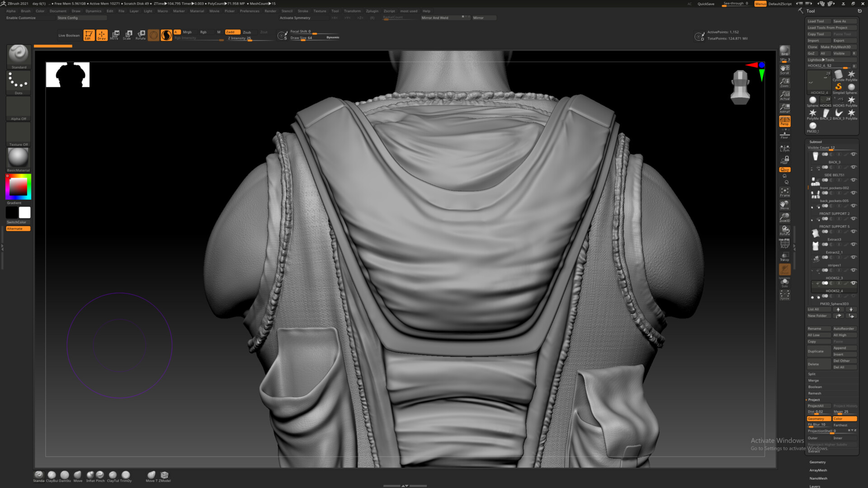Viewport: 868px width, 488px height.
Task: Open the Zplugin menu
Action: click(x=372, y=11)
